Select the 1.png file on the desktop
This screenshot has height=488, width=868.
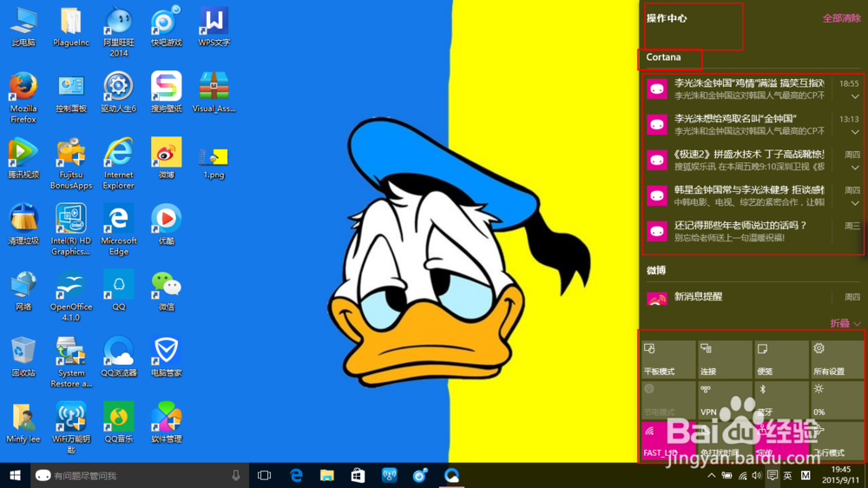(x=214, y=163)
